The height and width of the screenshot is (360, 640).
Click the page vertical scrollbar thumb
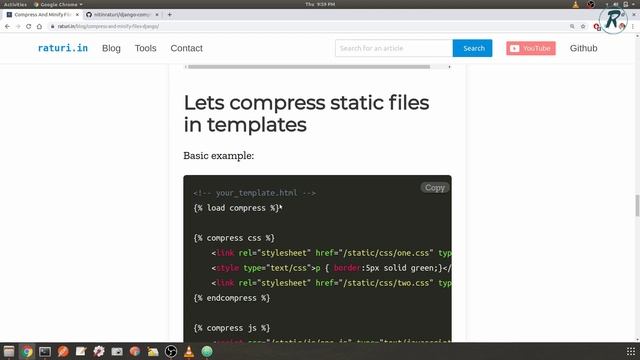click(x=637, y=205)
